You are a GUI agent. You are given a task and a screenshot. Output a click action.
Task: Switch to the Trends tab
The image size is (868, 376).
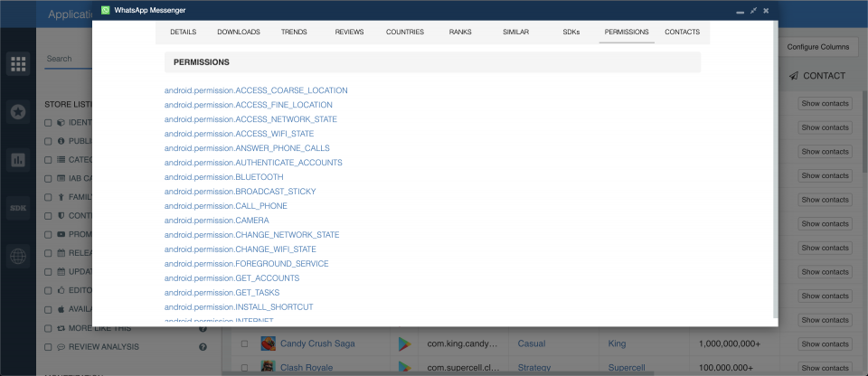[294, 33]
